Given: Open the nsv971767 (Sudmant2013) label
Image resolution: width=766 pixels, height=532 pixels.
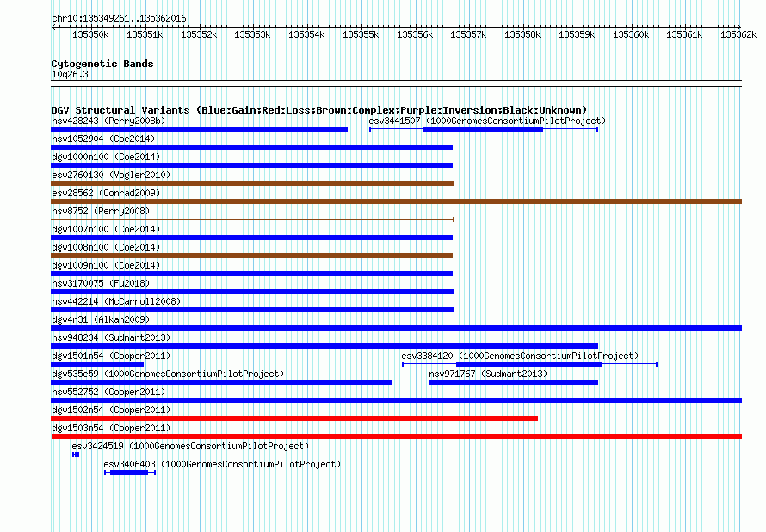Looking at the screenshot, I should (488, 374).
